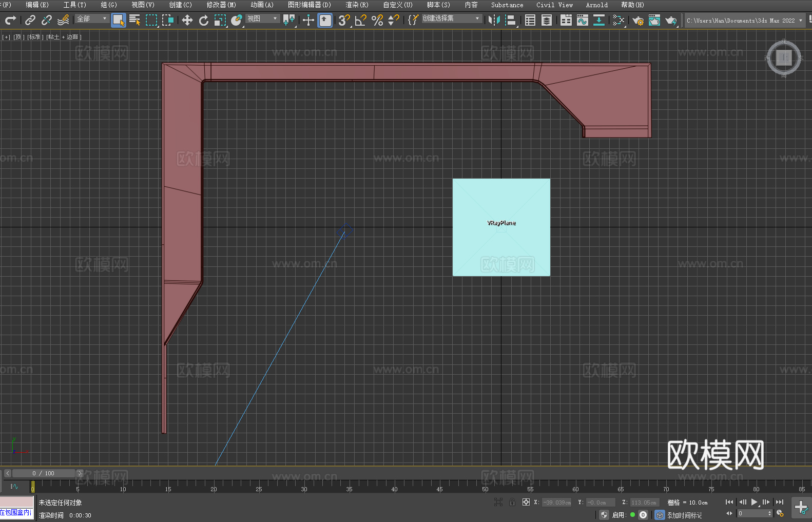Viewport: 812px width, 522px height.
Task: Click the Play Animation button
Action: (x=755, y=502)
